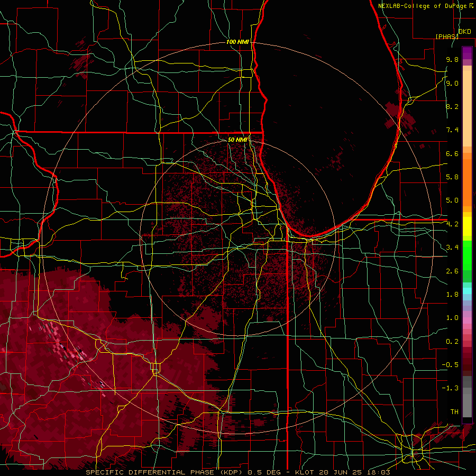Viewport: 476px width, 476px height.
Task: Click the [PHAS] units label
Action: [447, 36]
